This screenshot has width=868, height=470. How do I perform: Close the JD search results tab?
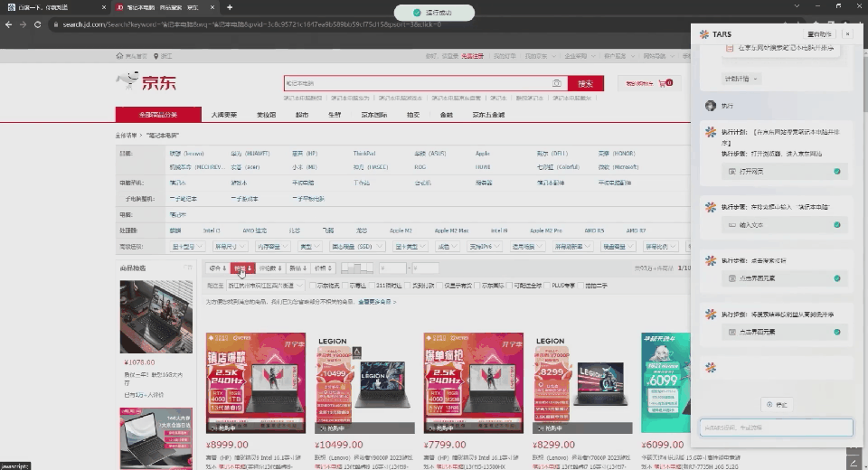(x=212, y=7)
